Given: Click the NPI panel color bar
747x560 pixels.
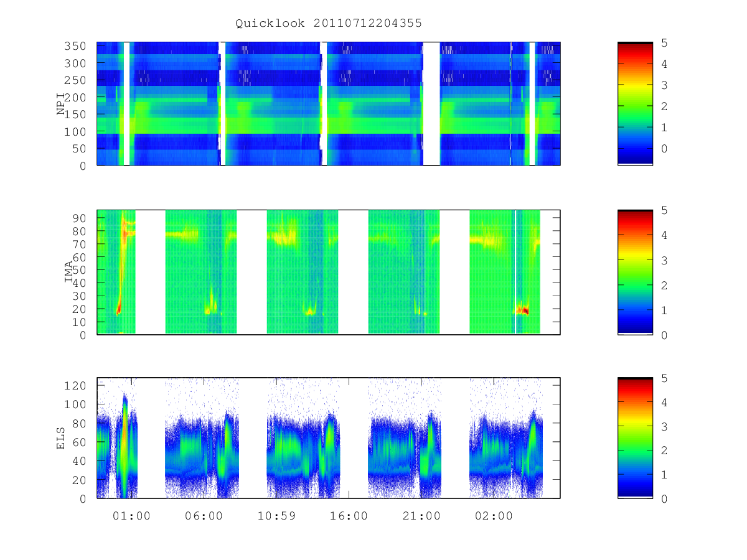Looking at the screenshot, I should pyautogui.click(x=635, y=103).
